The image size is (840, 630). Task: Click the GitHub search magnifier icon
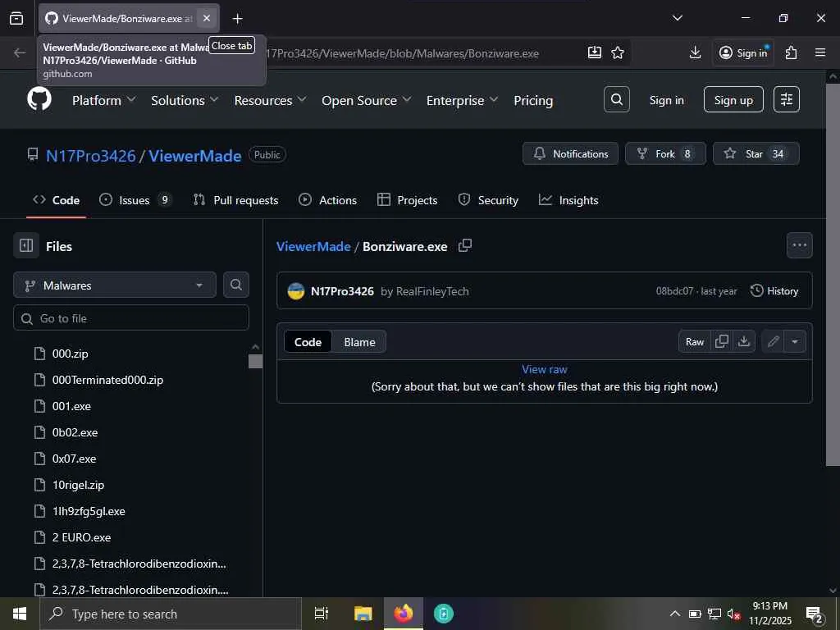click(617, 99)
